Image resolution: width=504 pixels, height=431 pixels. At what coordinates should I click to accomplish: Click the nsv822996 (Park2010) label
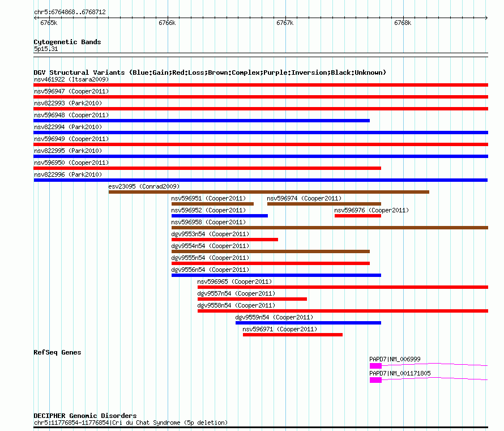[68, 174]
